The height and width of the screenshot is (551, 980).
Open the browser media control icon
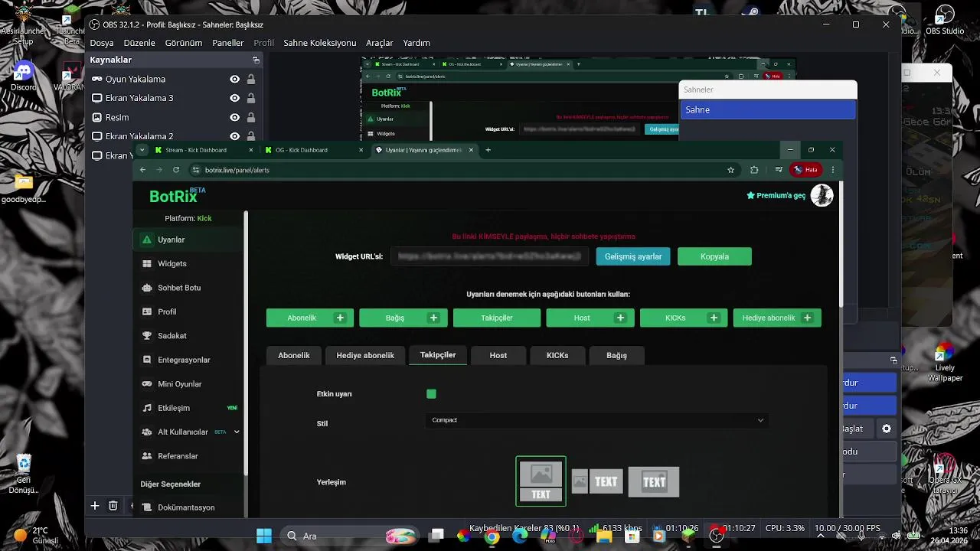point(779,170)
